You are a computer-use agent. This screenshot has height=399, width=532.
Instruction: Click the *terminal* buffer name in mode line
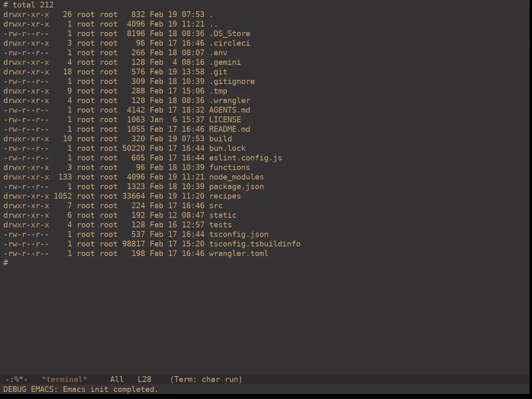click(64, 379)
